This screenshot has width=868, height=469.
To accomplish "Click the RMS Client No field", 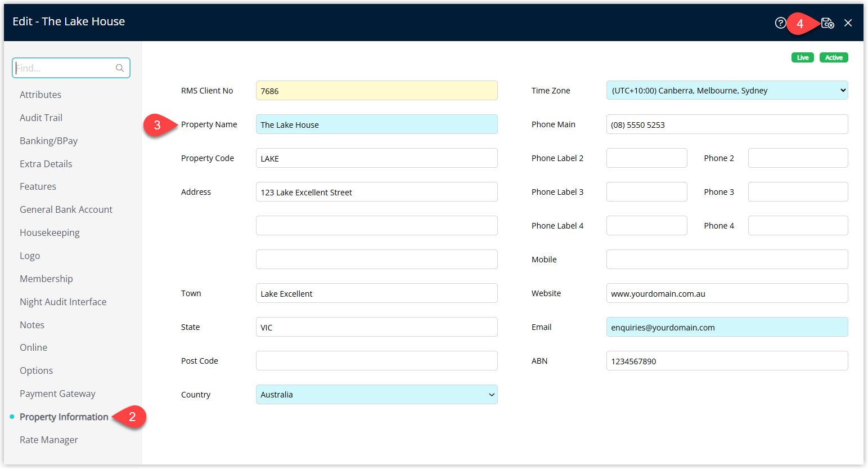I will pyautogui.click(x=376, y=90).
